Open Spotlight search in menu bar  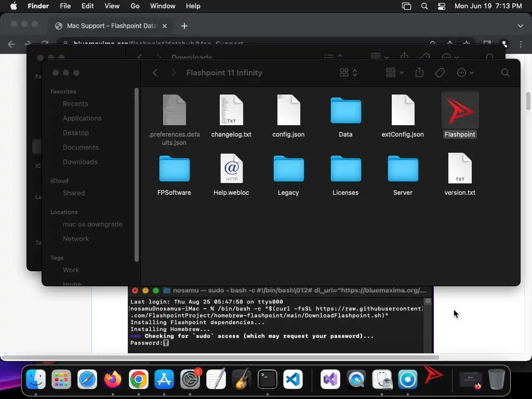(x=424, y=6)
